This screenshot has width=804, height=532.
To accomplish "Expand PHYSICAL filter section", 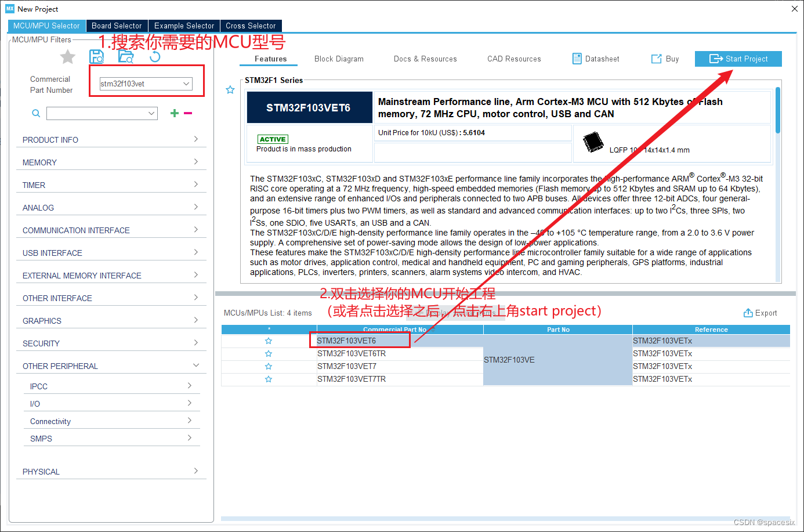I will 111,472.
